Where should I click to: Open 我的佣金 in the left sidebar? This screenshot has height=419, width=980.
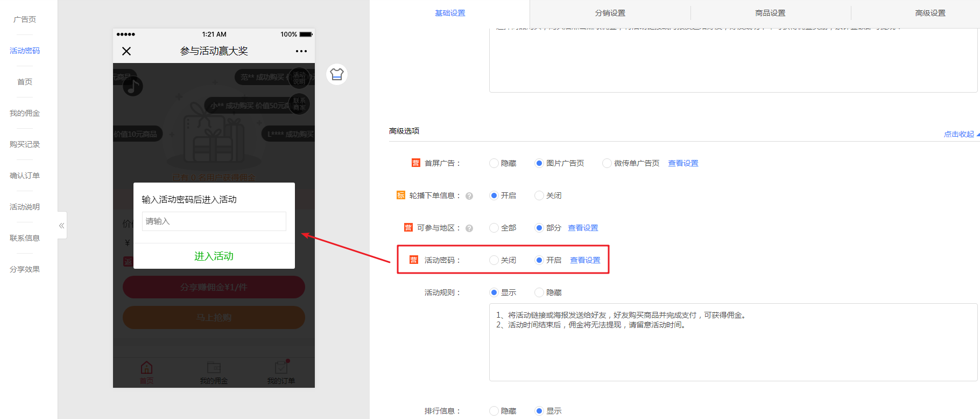(x=25, y=113)
